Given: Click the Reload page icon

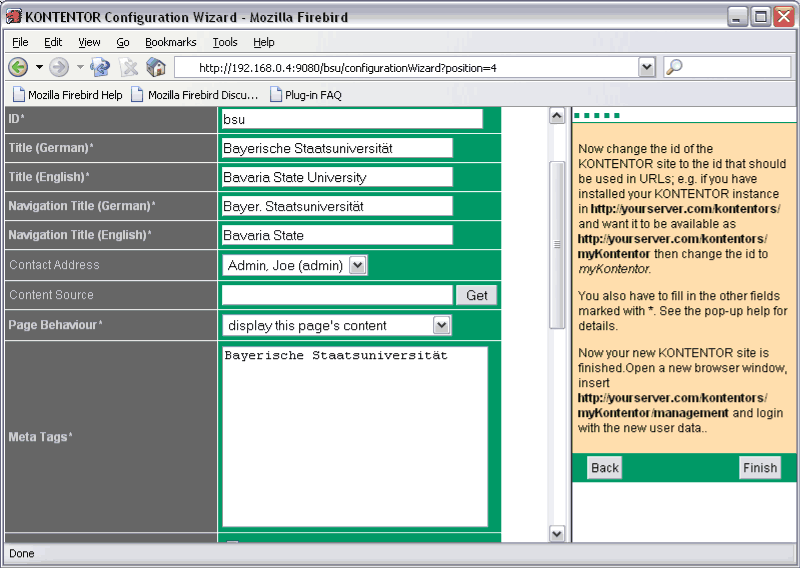Looking at the screenshot, I should (x=100, y=67).
